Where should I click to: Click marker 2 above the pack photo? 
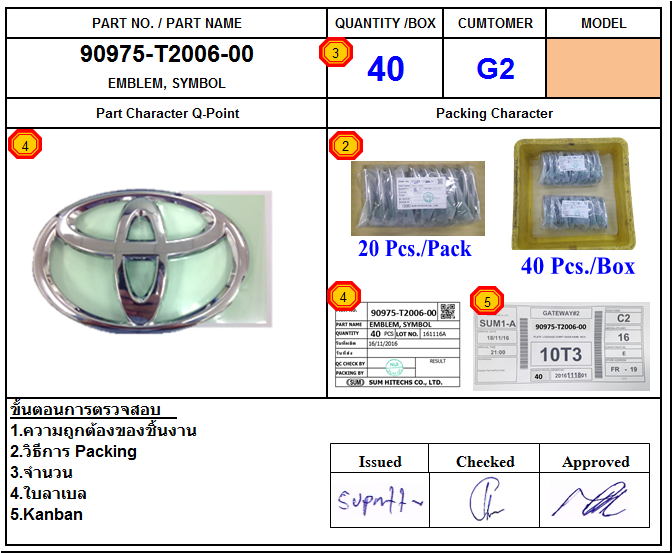coord(345,146)
